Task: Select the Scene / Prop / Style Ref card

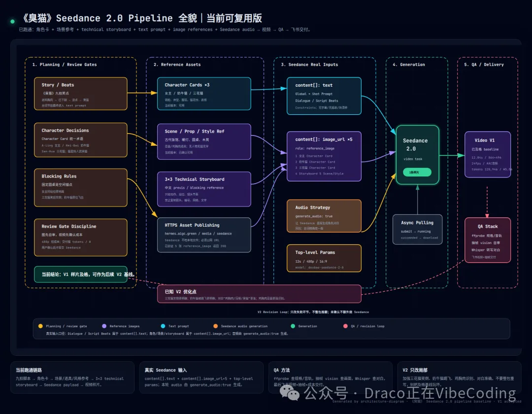Action: tap(204, 141)
